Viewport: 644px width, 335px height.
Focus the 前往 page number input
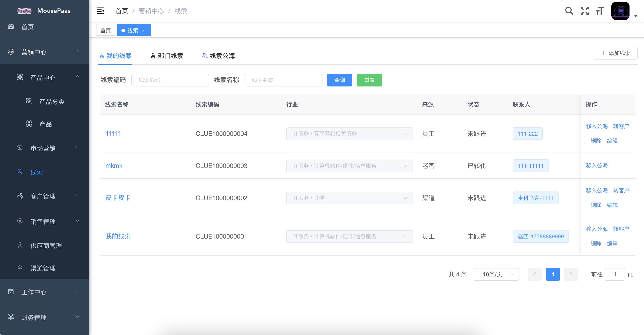point(615,274)
